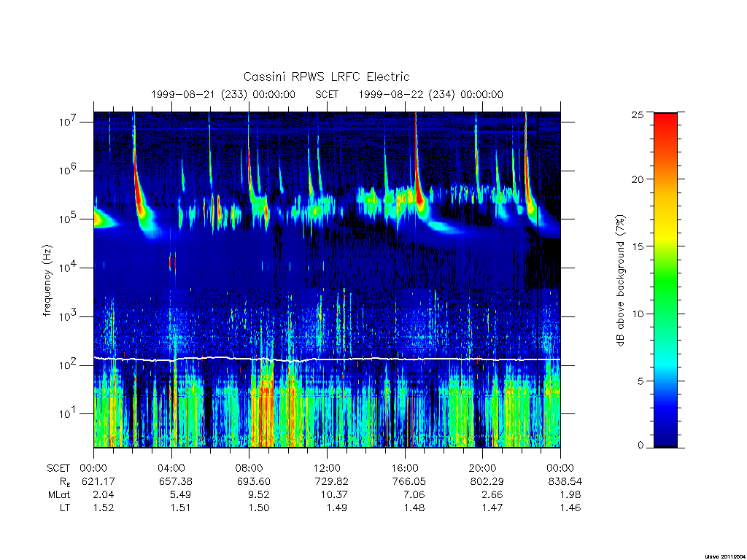Click the colorbar tick value 0

tap(640, 446)
